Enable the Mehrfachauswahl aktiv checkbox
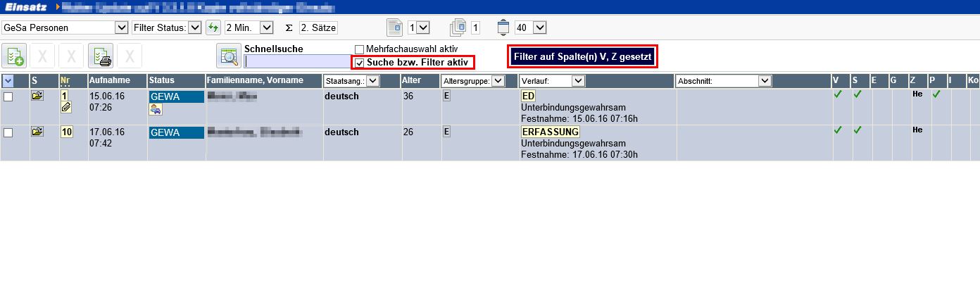The image size is (980, 300). point(359,49)
